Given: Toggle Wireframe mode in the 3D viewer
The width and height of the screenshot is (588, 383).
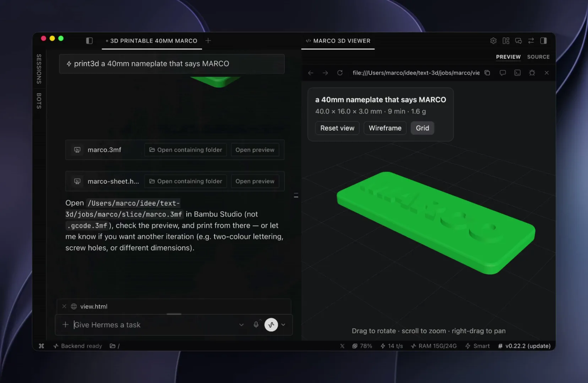Looking at the screenshot, I should coord(385,128).
